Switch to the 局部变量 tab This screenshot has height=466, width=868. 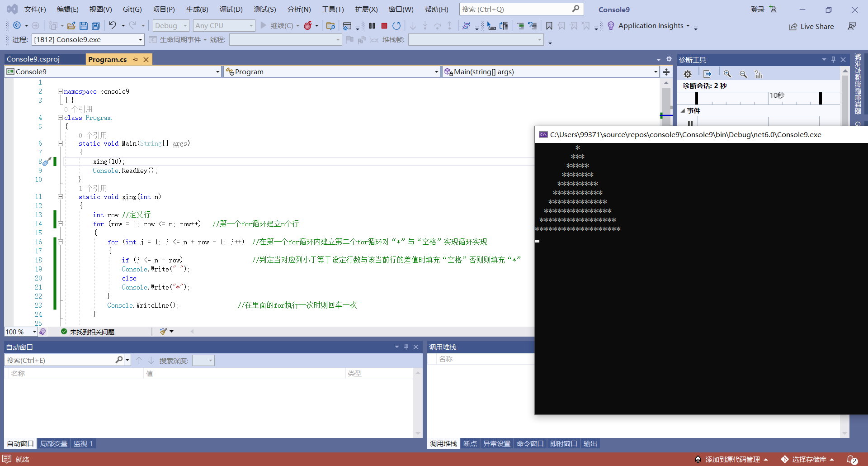[x=53, y=444]
